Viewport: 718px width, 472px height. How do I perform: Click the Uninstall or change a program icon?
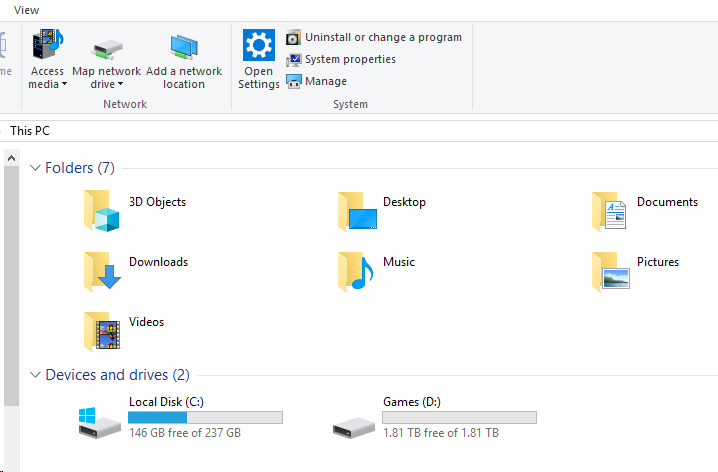[294, 38]
